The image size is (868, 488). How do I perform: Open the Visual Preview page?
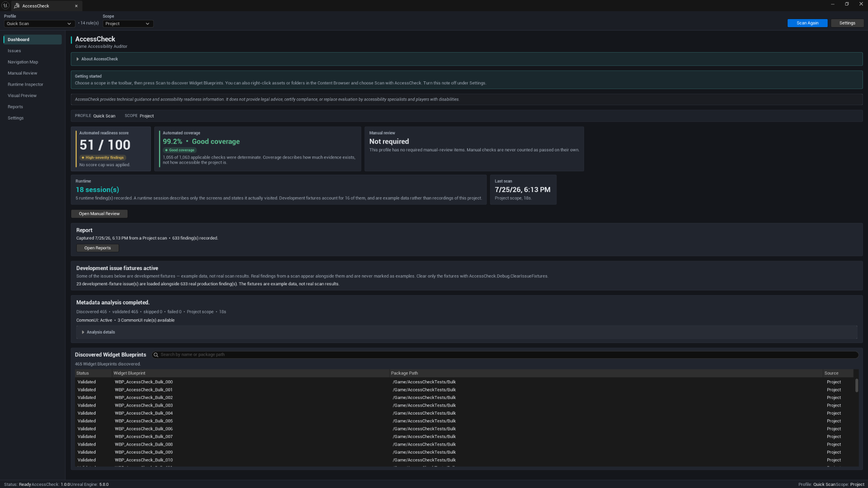[32, 96]
